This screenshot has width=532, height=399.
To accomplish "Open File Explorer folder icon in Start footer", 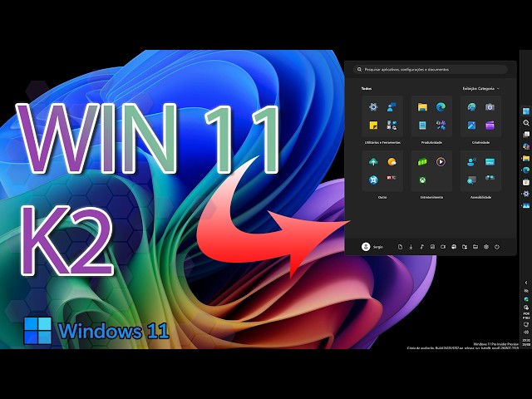I will [x=475, y=247].
